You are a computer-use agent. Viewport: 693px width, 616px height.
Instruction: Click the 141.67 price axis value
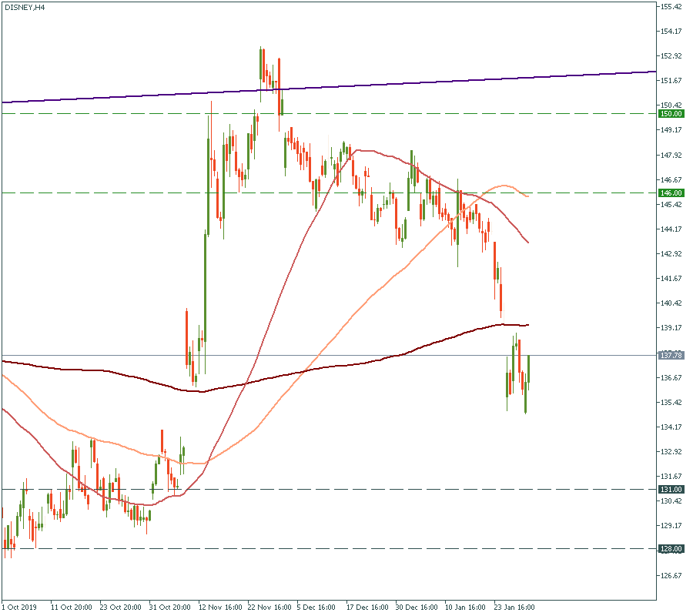click(671, 279)
